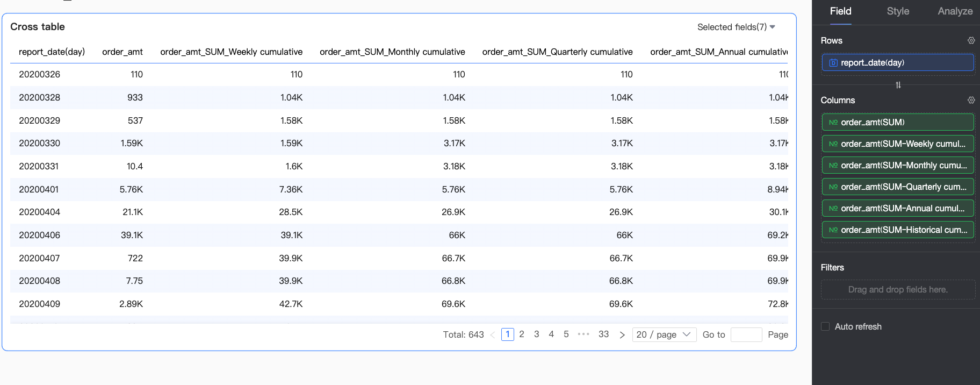Open the Rows settings gear icon
The image size is (980, 385).
(971, 40)
